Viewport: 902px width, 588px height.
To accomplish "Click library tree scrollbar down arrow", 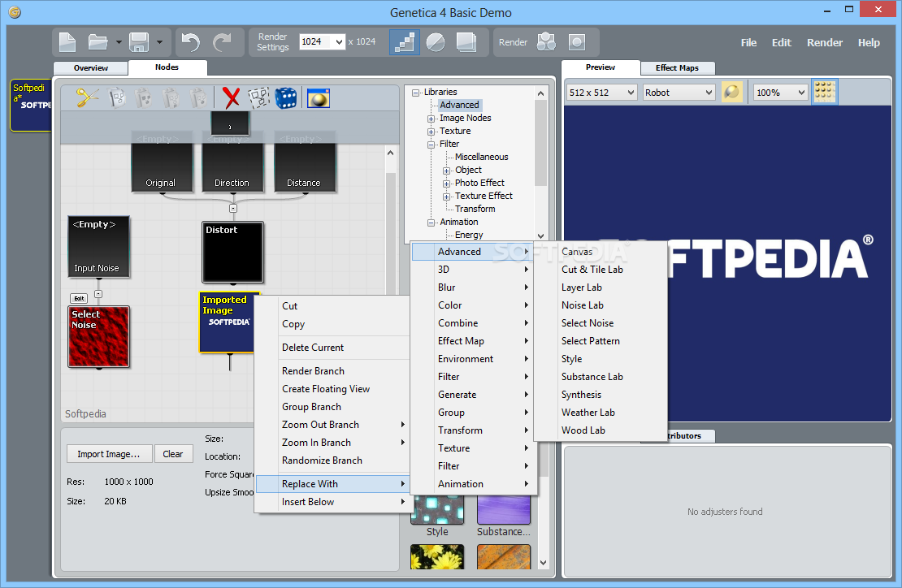I will [x=540, y=236].
